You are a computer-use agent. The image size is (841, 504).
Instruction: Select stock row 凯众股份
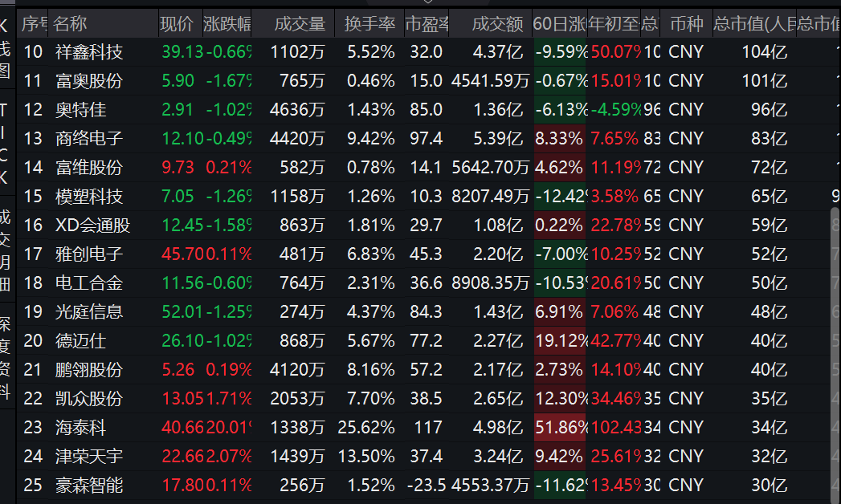point(429,399)
